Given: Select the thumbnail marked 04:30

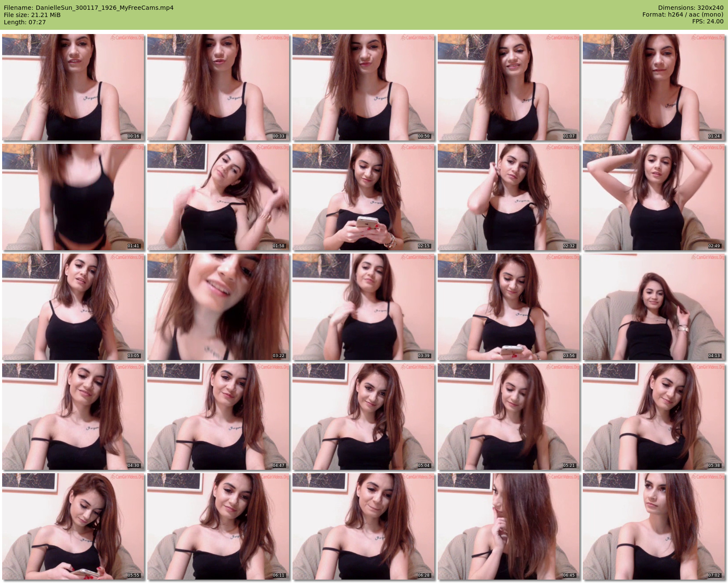Looking at the screenshot, I should coord(73,417).
